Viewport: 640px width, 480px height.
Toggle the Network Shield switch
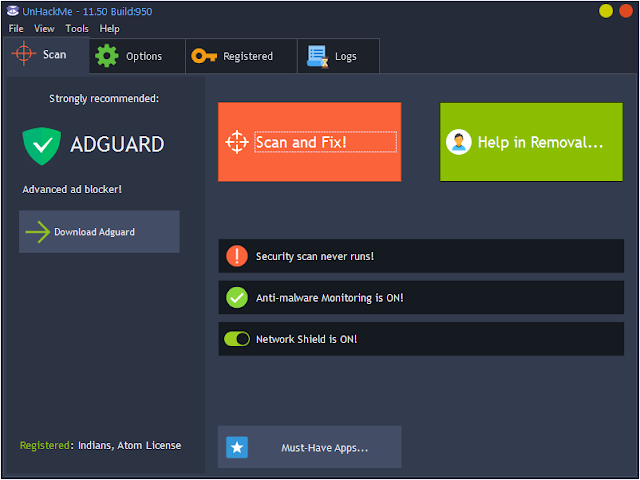pos(237,339)
